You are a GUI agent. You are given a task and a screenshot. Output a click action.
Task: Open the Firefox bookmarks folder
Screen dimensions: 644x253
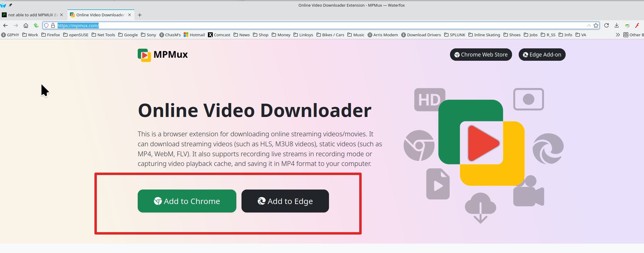coord(51,35)
